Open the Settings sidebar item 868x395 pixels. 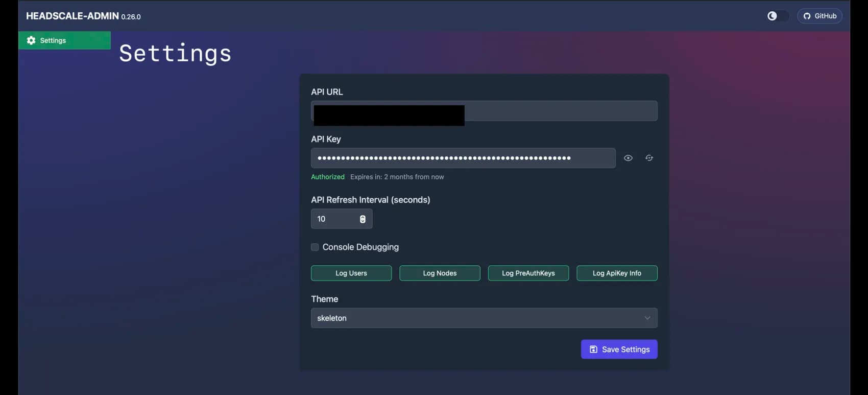tap(64, 40)
